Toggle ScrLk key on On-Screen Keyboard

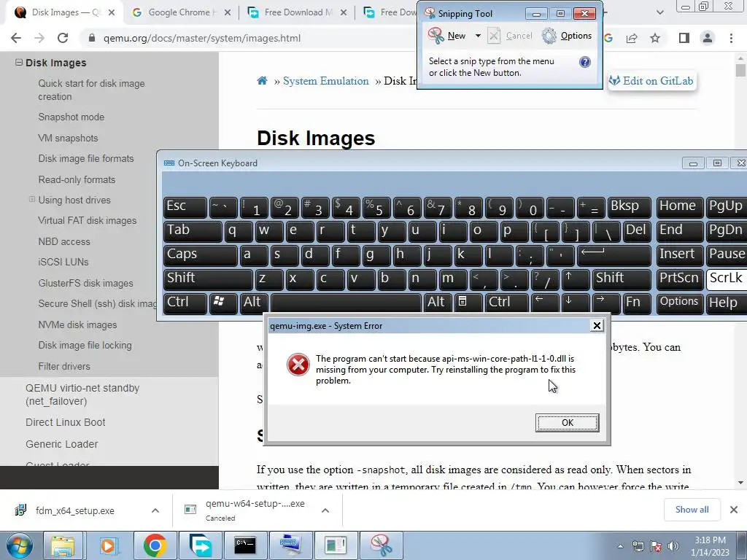coord(727,279)
